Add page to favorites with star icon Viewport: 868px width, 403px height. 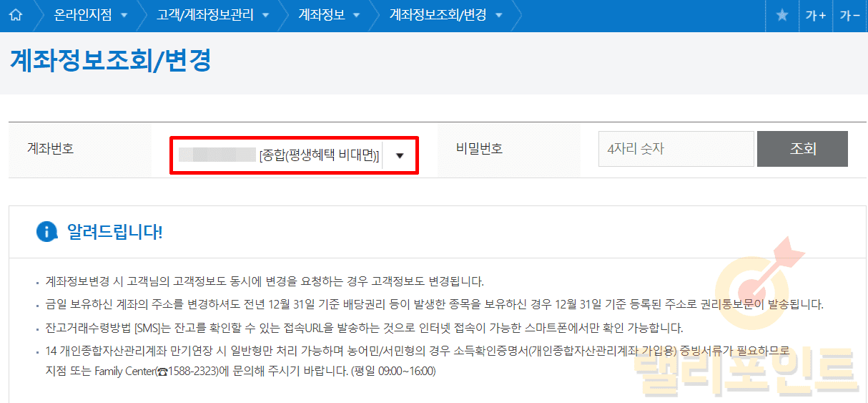[x=782, y=15]
